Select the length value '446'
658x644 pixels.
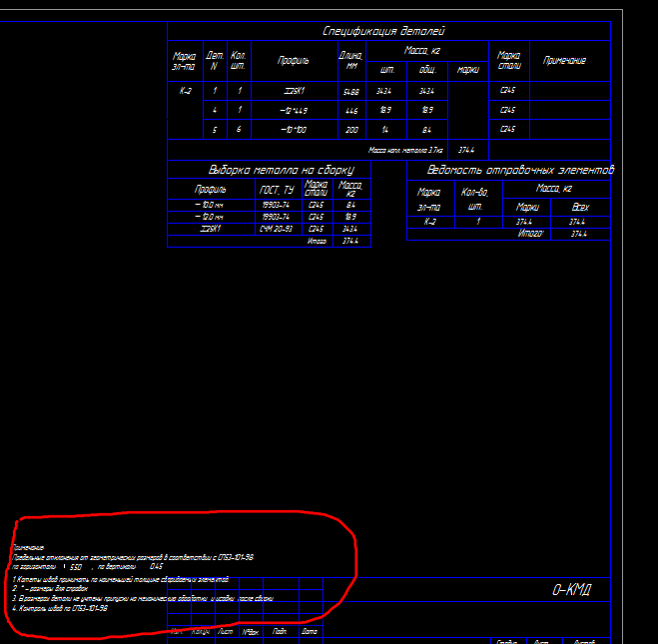tap(351, 111)
